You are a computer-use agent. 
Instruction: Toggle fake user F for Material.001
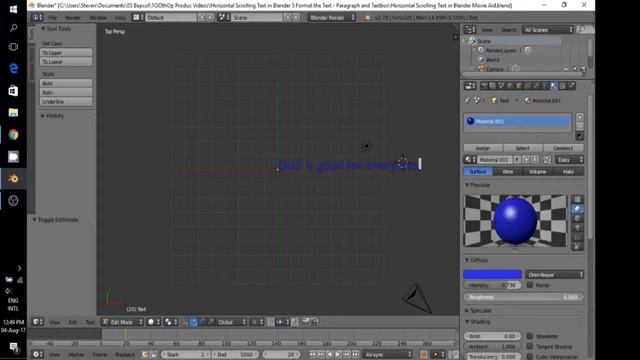click(x=517, y=160)
